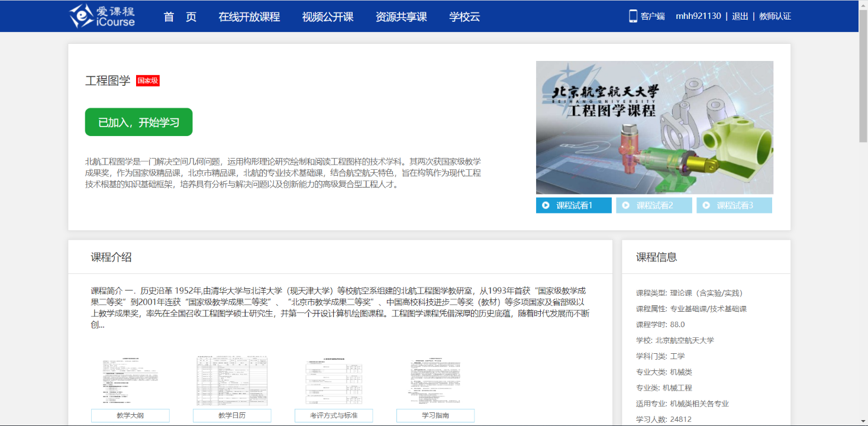Open the 教学日历 document button

pyautogui.click(x=232, y=415)
